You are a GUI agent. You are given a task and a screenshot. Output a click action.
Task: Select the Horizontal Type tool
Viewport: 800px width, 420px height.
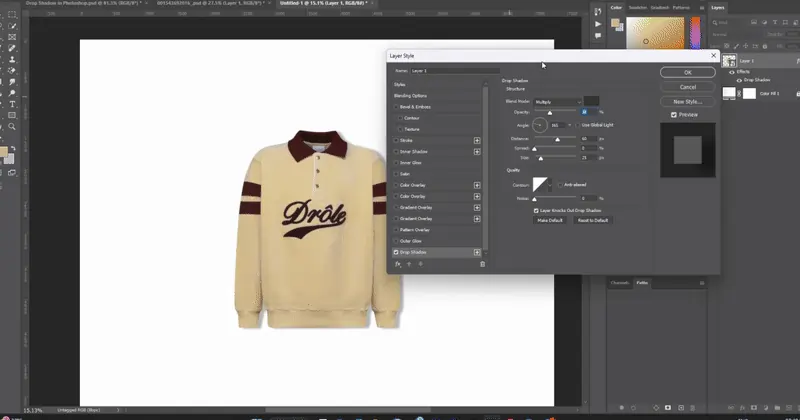pos(12,104)
